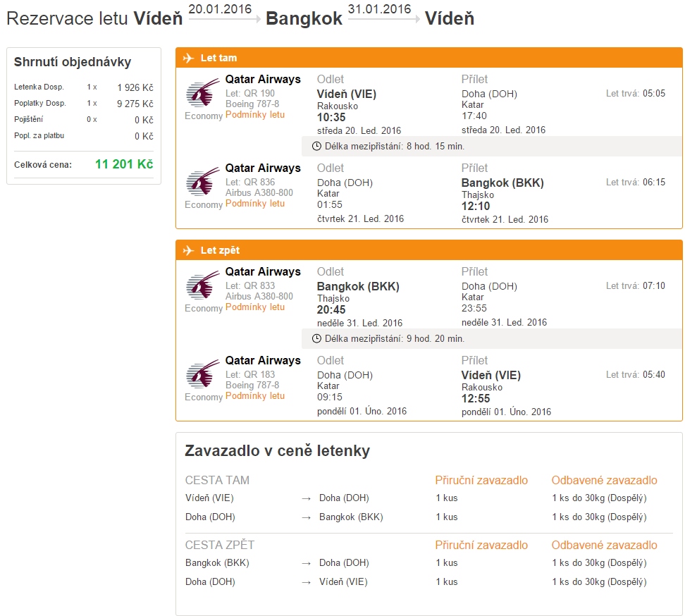
Task: Click the Let zpět section header
Action: (429, 250)
